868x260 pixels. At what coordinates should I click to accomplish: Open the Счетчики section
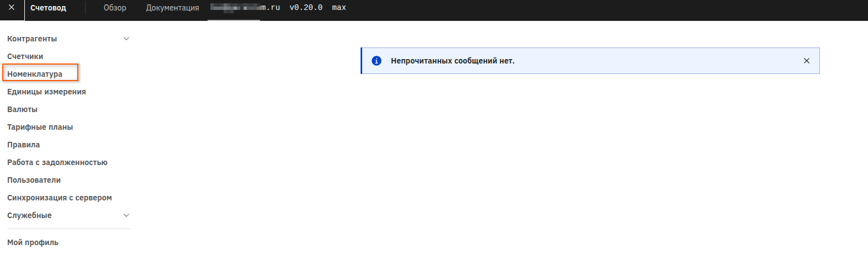pos(25,56)
